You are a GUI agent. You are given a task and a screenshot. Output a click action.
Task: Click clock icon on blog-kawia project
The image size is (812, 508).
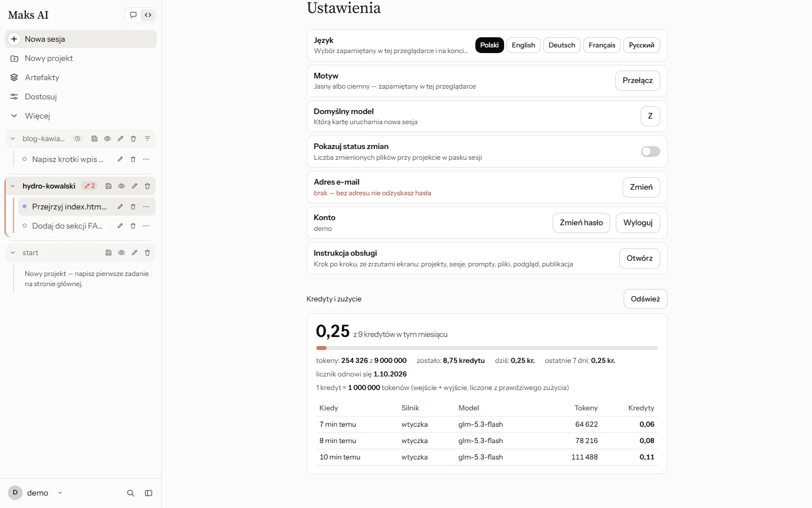[x=78, y=139]
